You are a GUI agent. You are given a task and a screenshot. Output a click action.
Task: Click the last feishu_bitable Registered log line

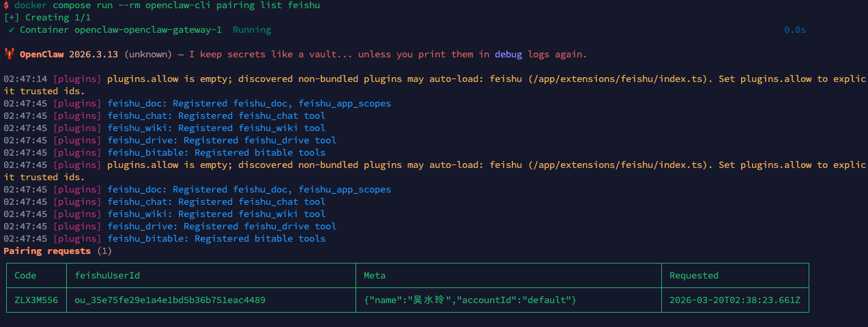tap(164, 238)
